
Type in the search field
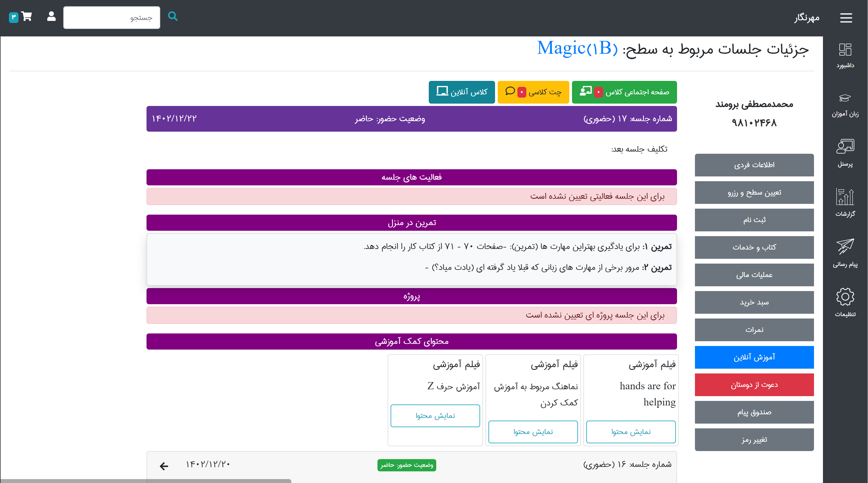click(x=112, y=18)
